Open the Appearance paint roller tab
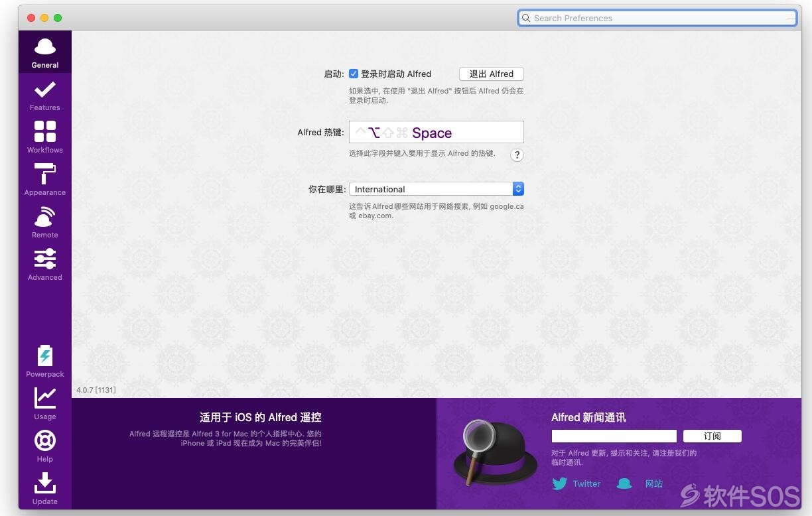This screenshot has width=812, height=516. pos(45,180)
